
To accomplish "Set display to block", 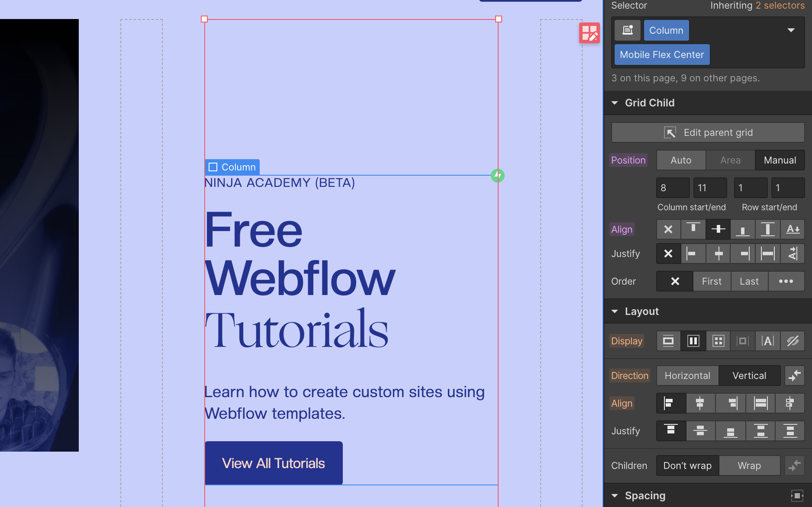I will pyautogui.click(x=668, y=341).
